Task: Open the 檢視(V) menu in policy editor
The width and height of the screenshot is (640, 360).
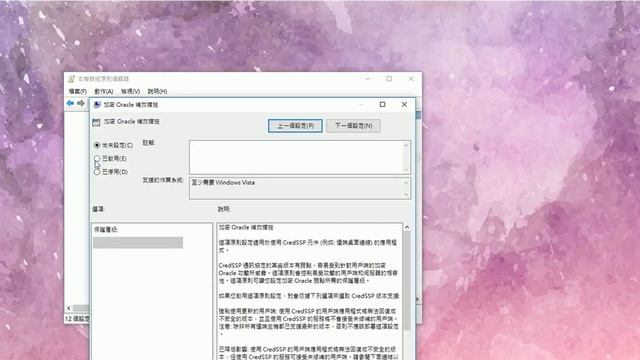Action: (x=130, y=91)
